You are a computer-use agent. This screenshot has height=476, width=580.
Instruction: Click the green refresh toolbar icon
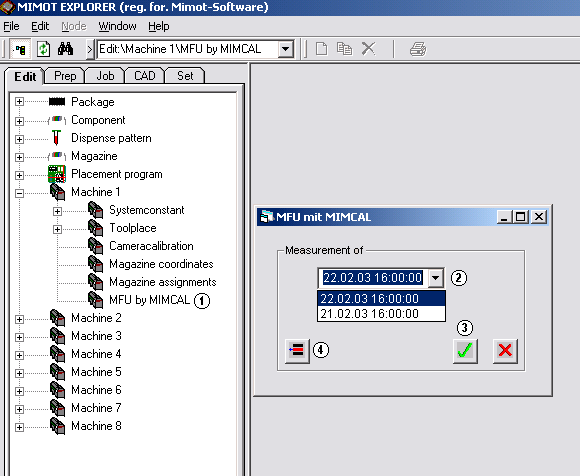pyautogui.click(x=43, y=49)
